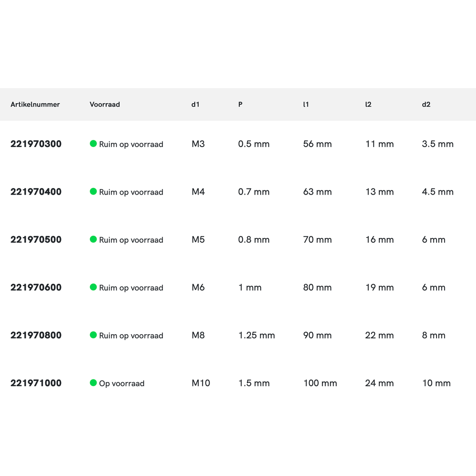Image resolution: width=476 pixels, height=476 pixels.
Task: Open article number 221971000
Action: tap(36, 383)
